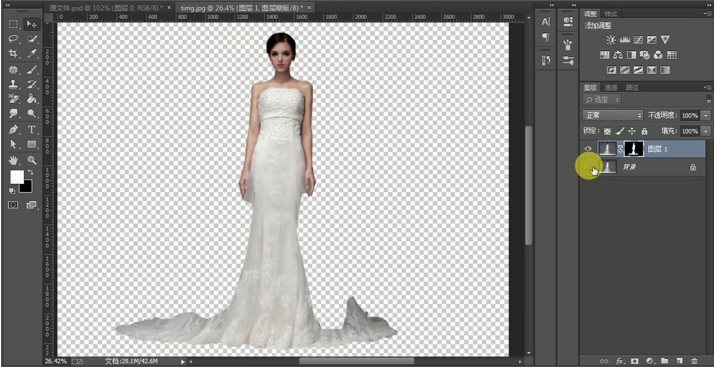714x367 pixels.
Task: Switch to the 源文件.psd document tab
Action: [108, 8]
